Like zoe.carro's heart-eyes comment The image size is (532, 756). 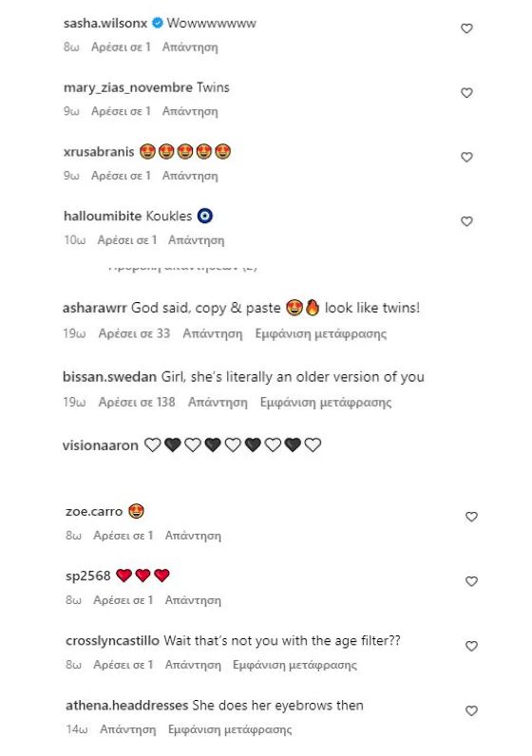click(x=471, y=517)
